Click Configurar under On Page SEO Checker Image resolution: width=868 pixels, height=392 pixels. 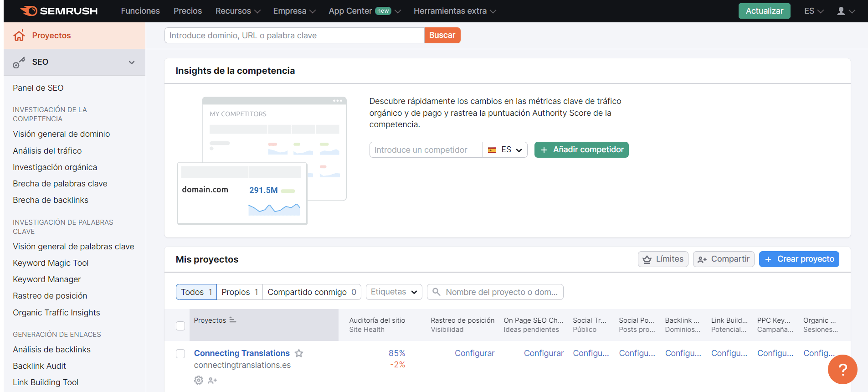click(544, 353)
